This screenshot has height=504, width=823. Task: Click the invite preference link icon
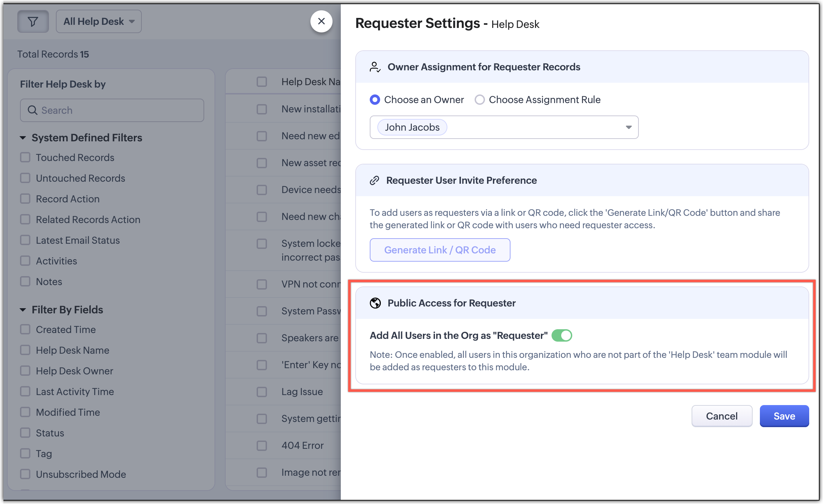tap(375, 180)
